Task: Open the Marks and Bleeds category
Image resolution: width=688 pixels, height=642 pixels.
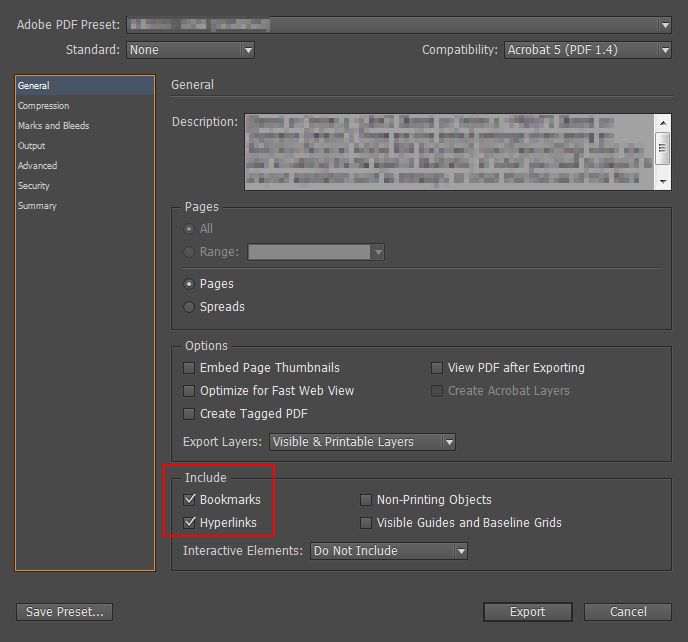Action: (x=54, y=126)
